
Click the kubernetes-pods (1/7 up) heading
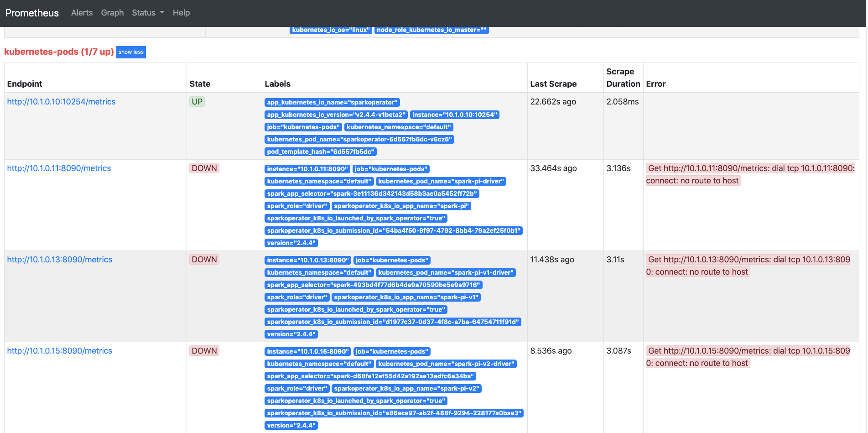point(59,52)
